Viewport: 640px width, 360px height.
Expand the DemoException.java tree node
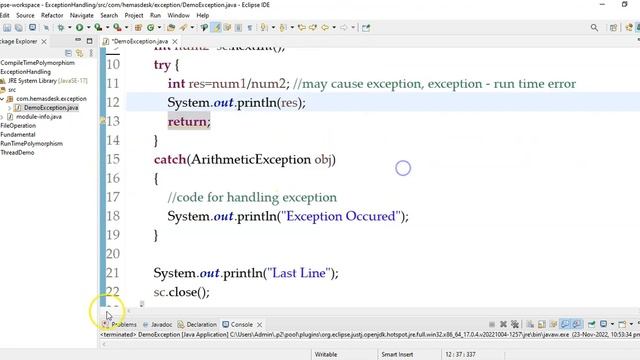tap(9, 108)
